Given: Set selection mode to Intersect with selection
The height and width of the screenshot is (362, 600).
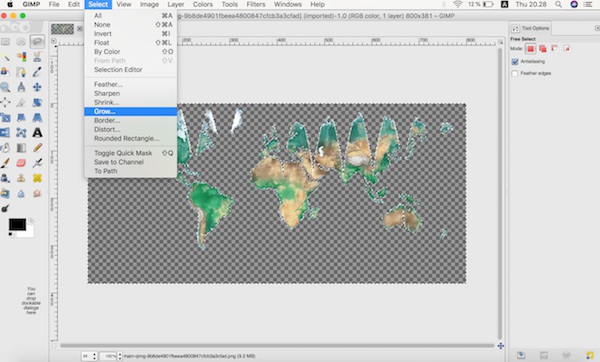Looking at the screenshot, I should tap(567, 49).
